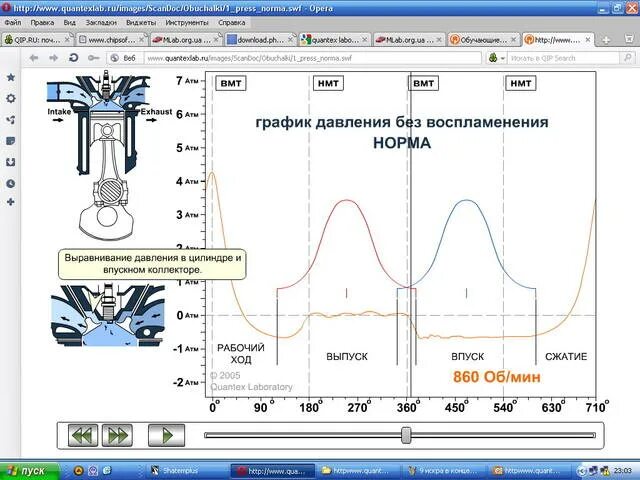The height and width of the screenshot is (480, 640).
Task: Open the Правка menu
Action: 42,22
